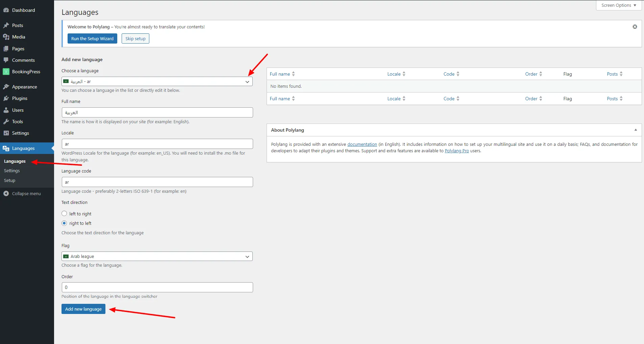Click sort arrows next to top Locale header
Viewport: 644px width, 344px height.
point(404,74)
